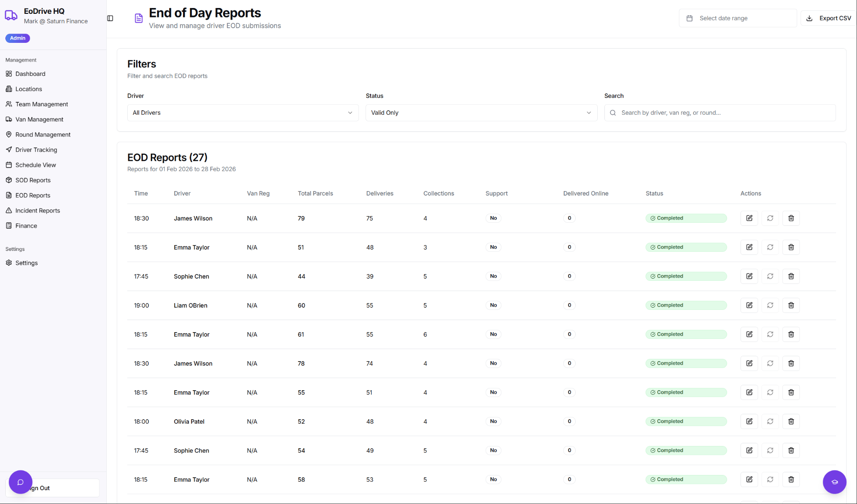Image resolution: width=857 pixels, height=504 pixels.
Task: Click the Total Parcels column header
Action: coord(315,194)
